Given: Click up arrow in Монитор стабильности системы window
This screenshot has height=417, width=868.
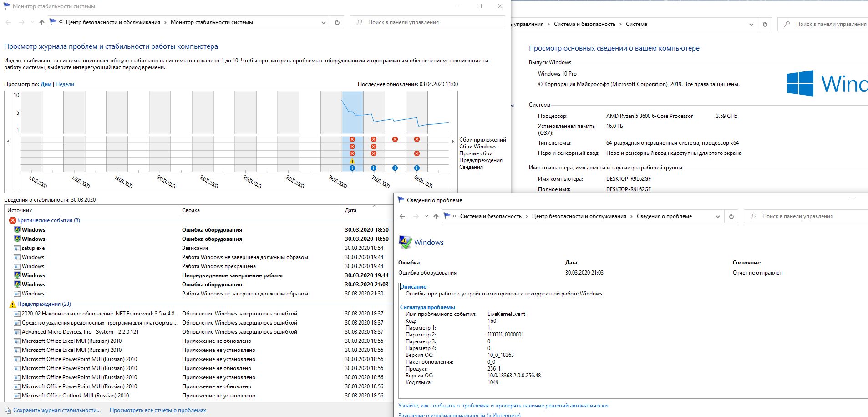Looking at the screenshot, I should [x=42, y=22].
